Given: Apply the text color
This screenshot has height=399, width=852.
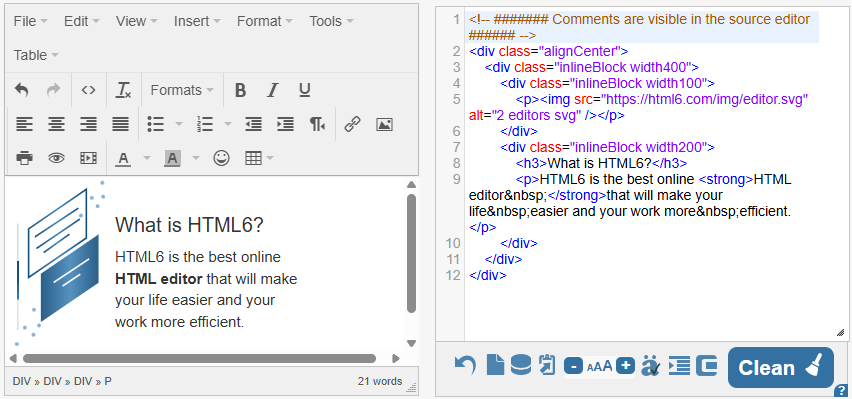Looking at the screenshot, I should (124, 158).
